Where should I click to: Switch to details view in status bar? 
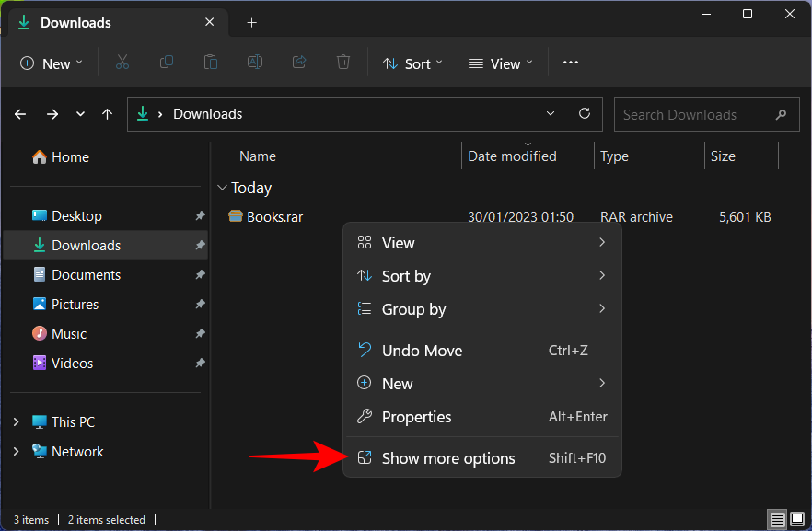click(x=778, y=520)
